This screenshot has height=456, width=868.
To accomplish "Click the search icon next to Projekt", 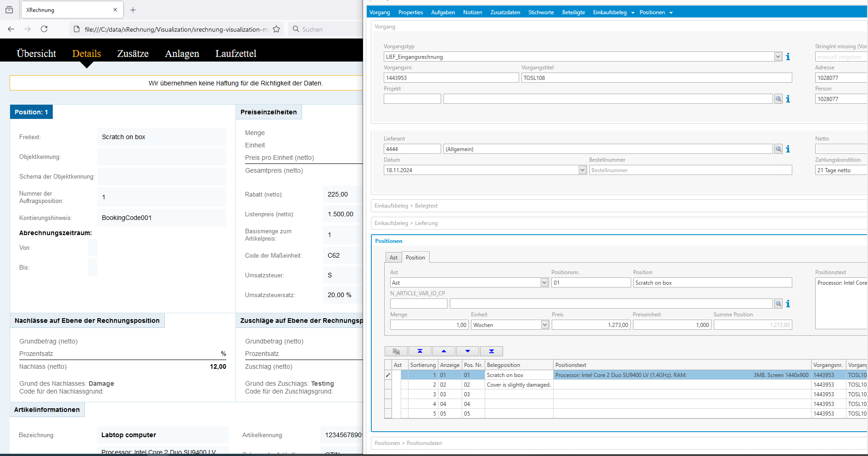I will pyautogui.click(x=778, y=99).
